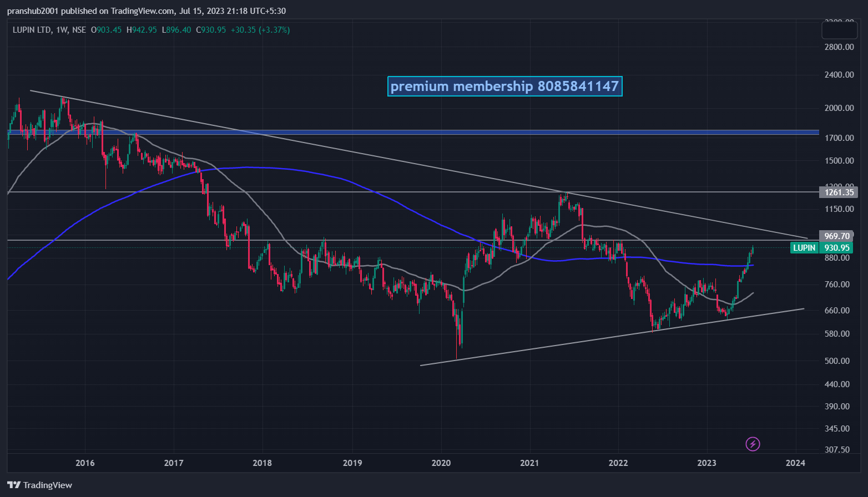This screenshot has width=868, height=497.
Task: Click the close value C930.95
Action: pyautogui.click(x=210, y=30)
